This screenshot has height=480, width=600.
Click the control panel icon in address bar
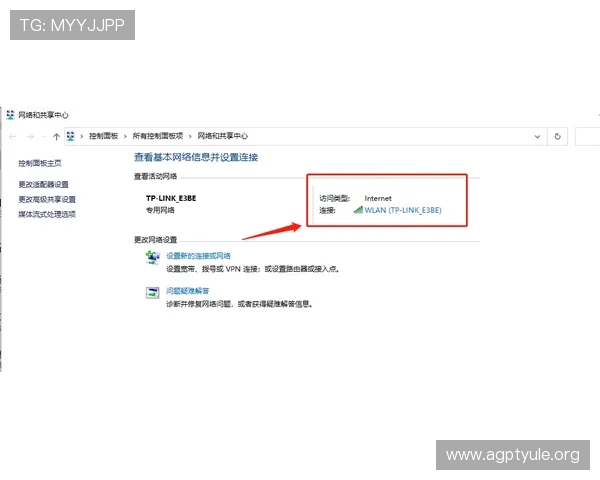(x=71, y=136)
